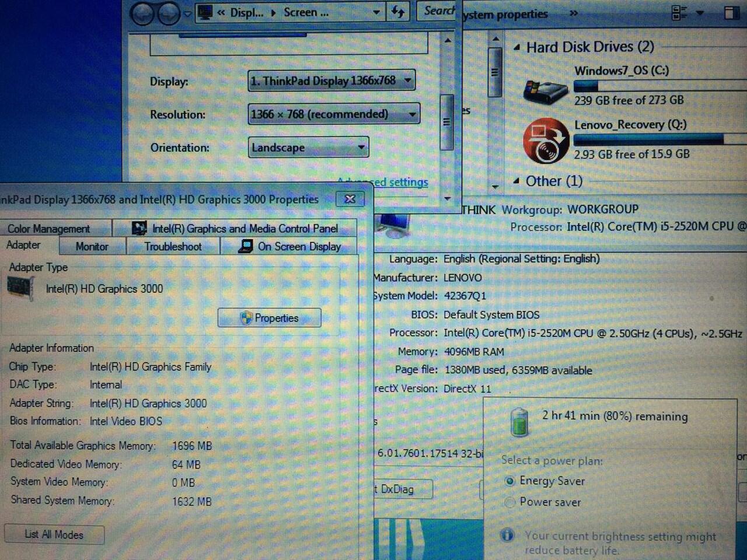Switch to the Troubleshoot tab

[173, 247]
